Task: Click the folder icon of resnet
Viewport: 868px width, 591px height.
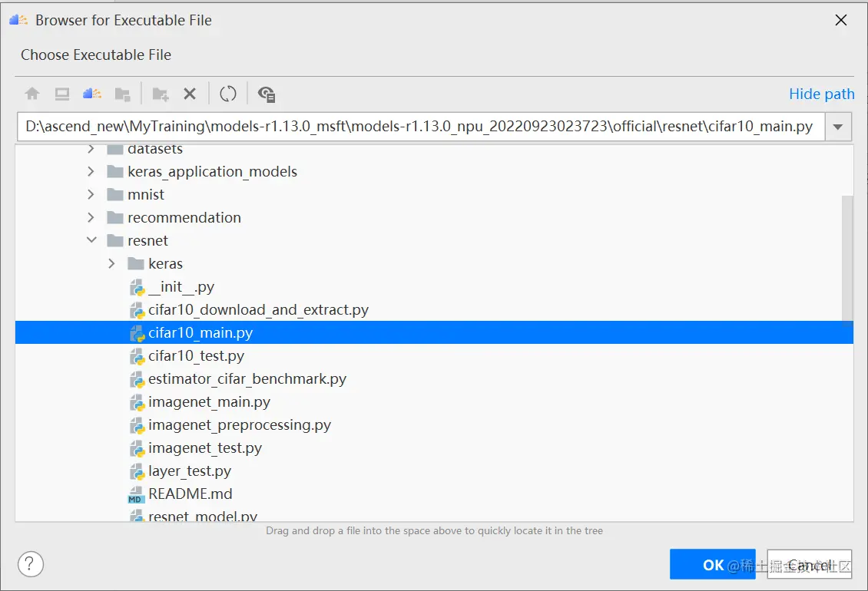Action: [115, 241]
